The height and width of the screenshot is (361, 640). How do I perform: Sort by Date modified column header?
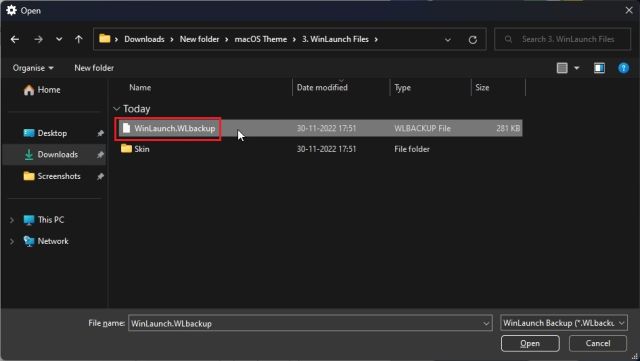[322, 87]
